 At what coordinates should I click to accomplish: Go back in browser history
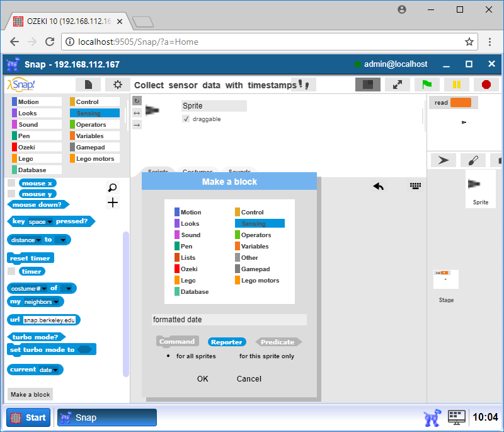(14, 42)
